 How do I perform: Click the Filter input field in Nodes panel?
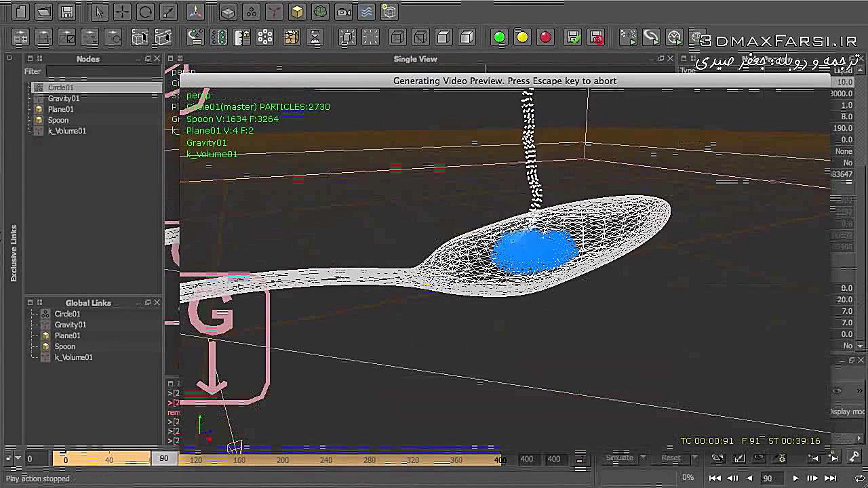[x=102, y=71]
